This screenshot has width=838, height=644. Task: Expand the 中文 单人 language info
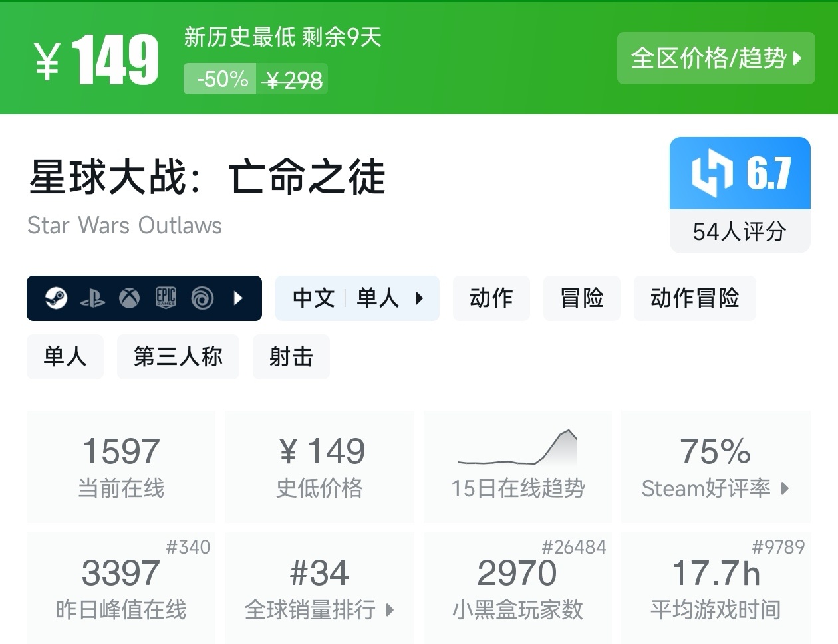pyautogui.click(x=357, y=298)
